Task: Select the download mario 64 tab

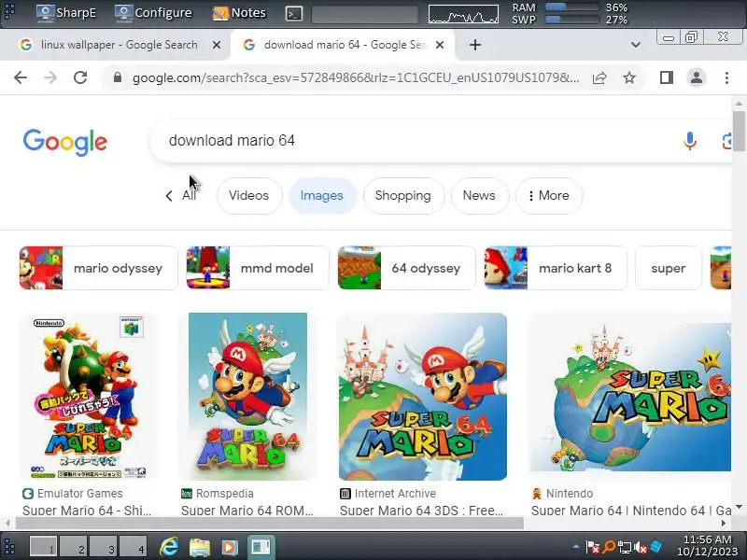Action: coord(343,45)
